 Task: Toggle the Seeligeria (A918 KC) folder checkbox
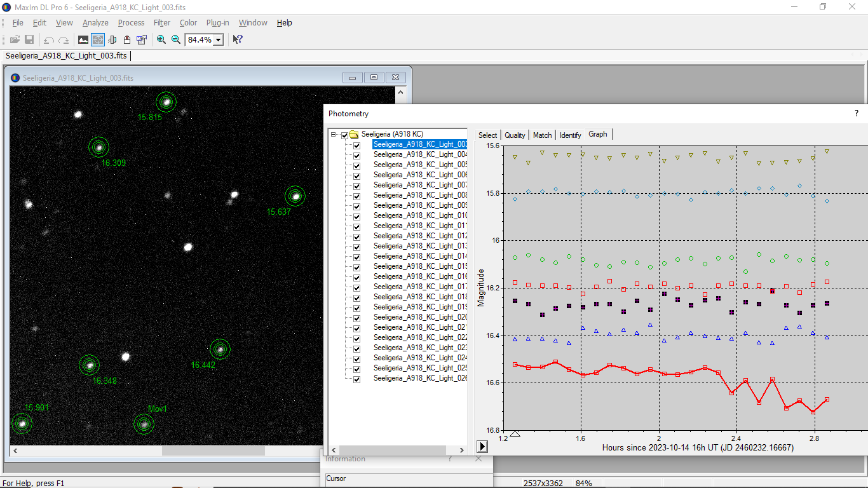pyautogui.click(x=344, y=135)
